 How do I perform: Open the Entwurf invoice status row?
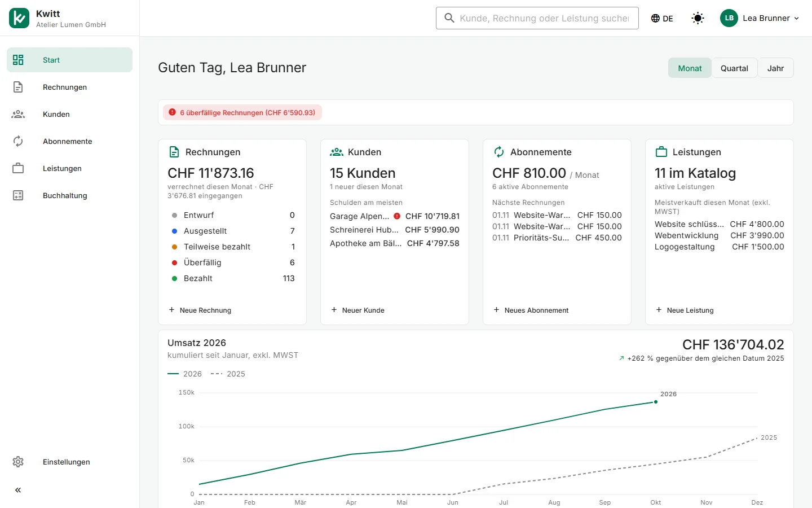232,215
